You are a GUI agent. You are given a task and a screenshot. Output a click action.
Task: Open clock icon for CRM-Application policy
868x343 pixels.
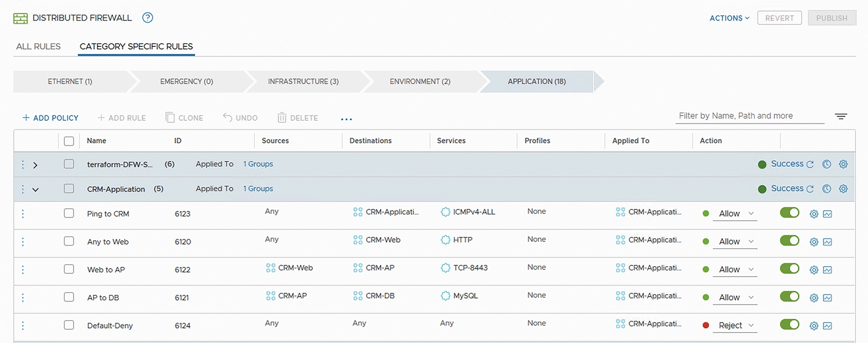827,189
